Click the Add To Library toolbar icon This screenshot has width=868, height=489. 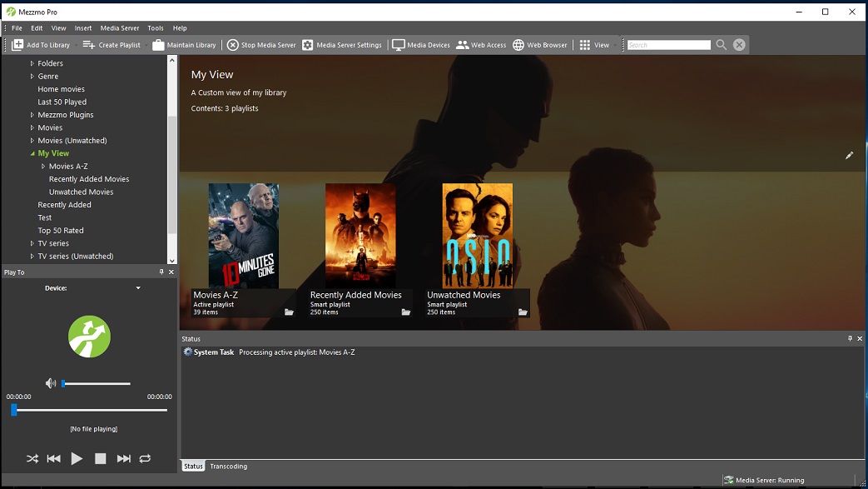[x=17, y=45]
